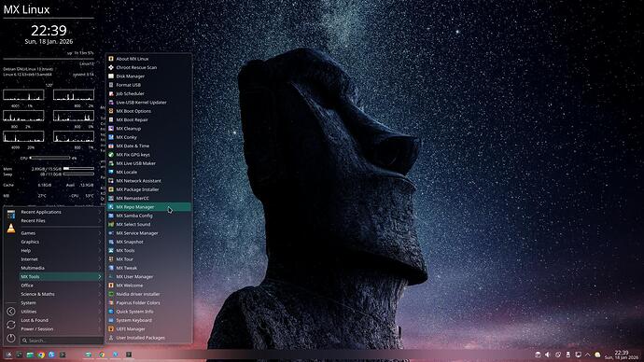The height and width of the screenshot is (362, 644).
Task: Launch MX Select Sound
Action: tap(148, 225)
